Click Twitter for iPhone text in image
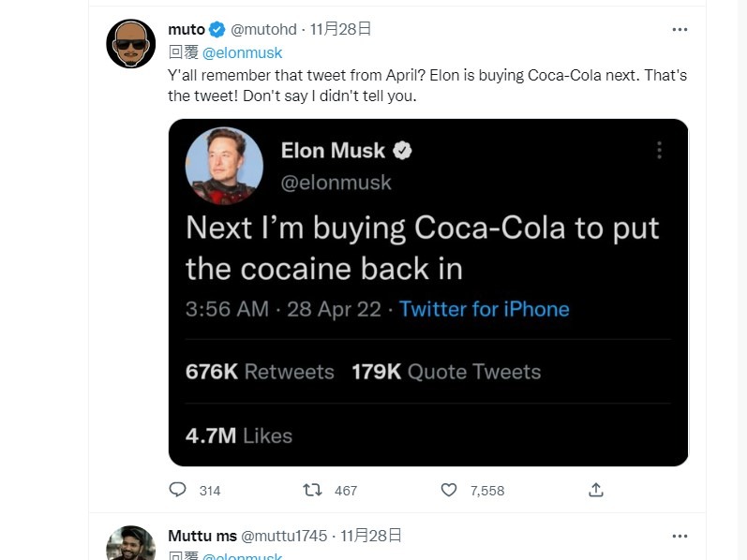Viewport: 747px width, 560px height. pos(484,309)
